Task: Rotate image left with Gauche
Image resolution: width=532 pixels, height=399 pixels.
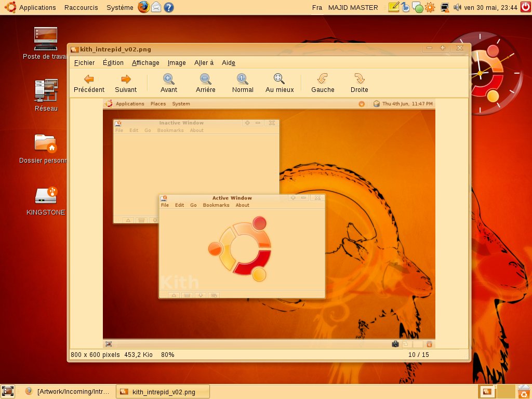Action: click(323, 84)
